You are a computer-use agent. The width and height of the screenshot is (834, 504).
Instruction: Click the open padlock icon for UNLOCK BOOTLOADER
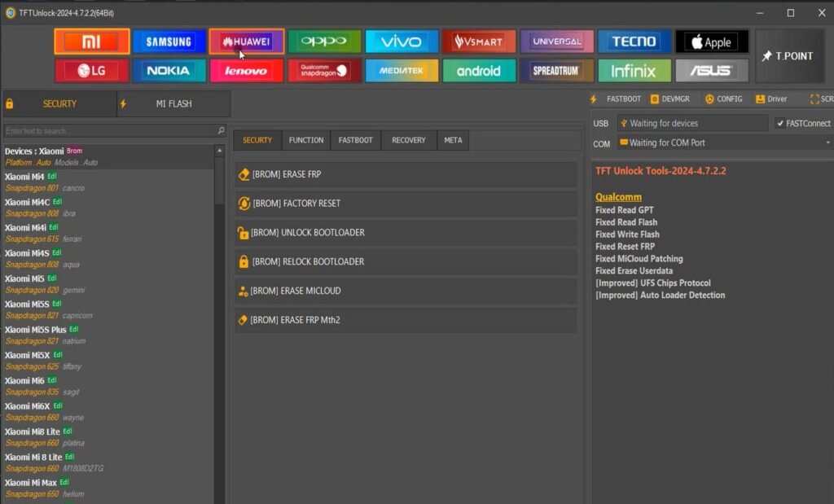coord(243,233)
